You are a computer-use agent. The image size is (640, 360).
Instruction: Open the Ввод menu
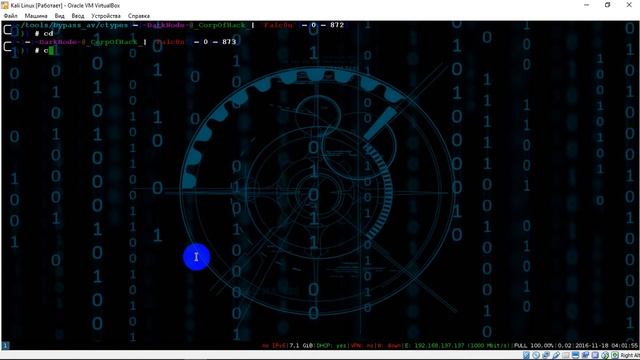pos(78,16)
